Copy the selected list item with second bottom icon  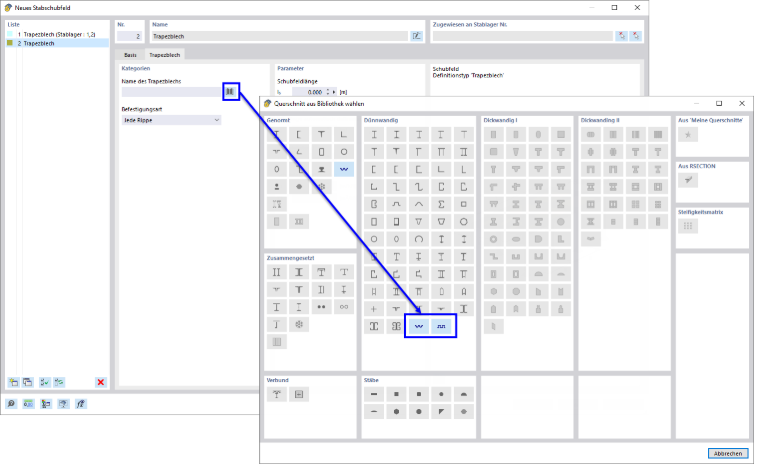[28, 382]
